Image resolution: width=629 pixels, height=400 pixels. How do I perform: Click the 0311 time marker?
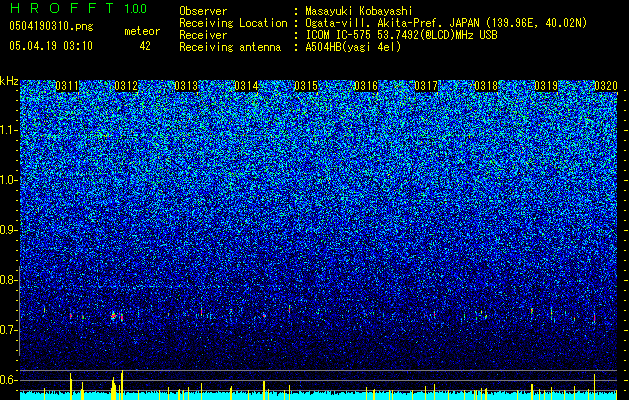pyautogui.click(x=67, y=86)
